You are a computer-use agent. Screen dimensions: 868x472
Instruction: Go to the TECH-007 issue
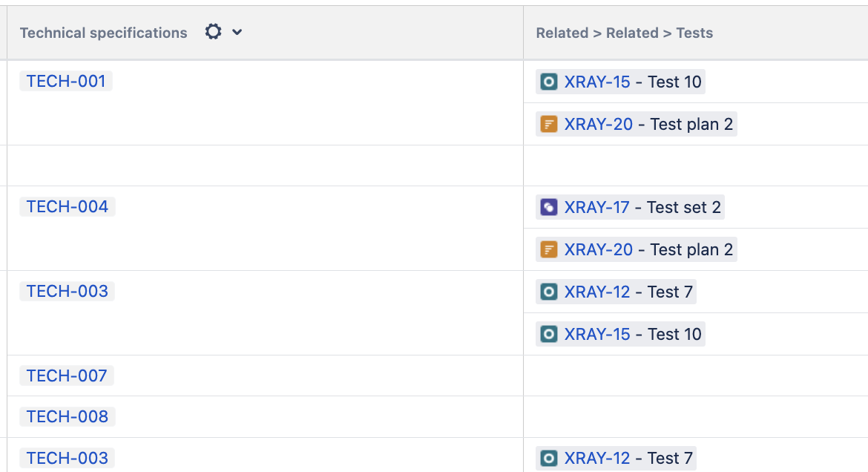[67, 376]
